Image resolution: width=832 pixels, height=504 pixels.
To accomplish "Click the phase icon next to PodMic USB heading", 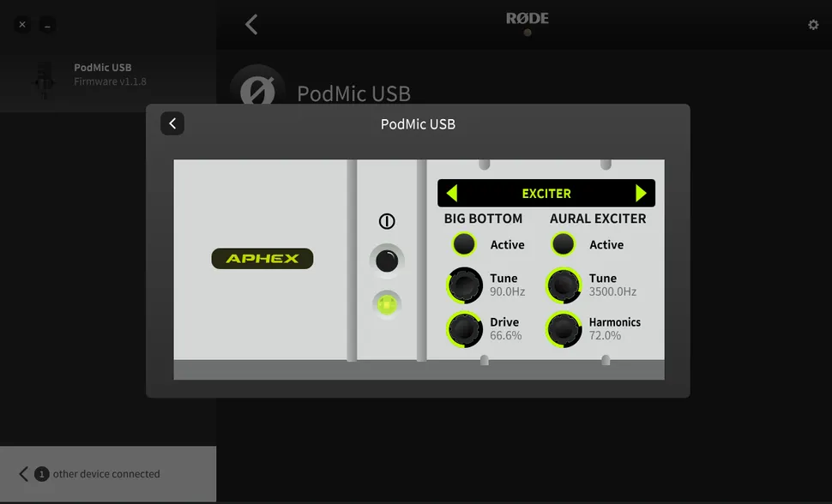I will [257, 91].
